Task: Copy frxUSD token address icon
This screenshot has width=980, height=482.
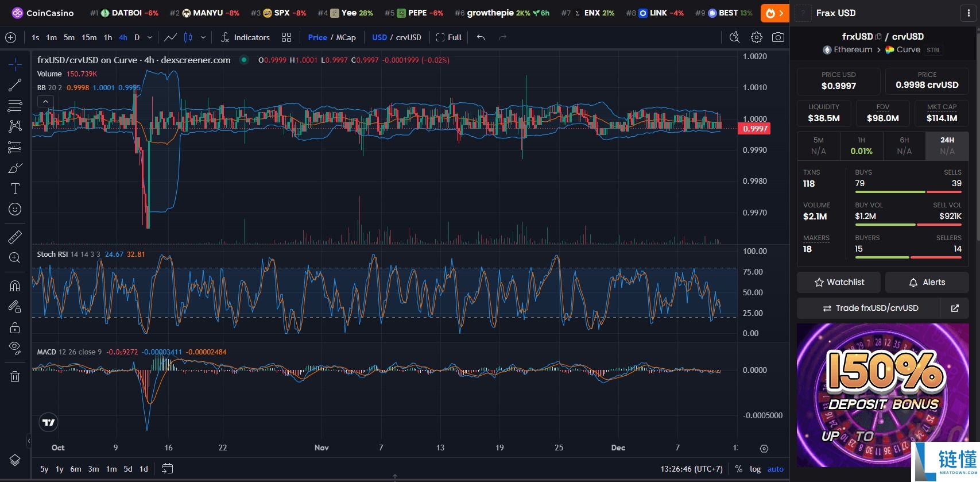Action: (878, 37)
